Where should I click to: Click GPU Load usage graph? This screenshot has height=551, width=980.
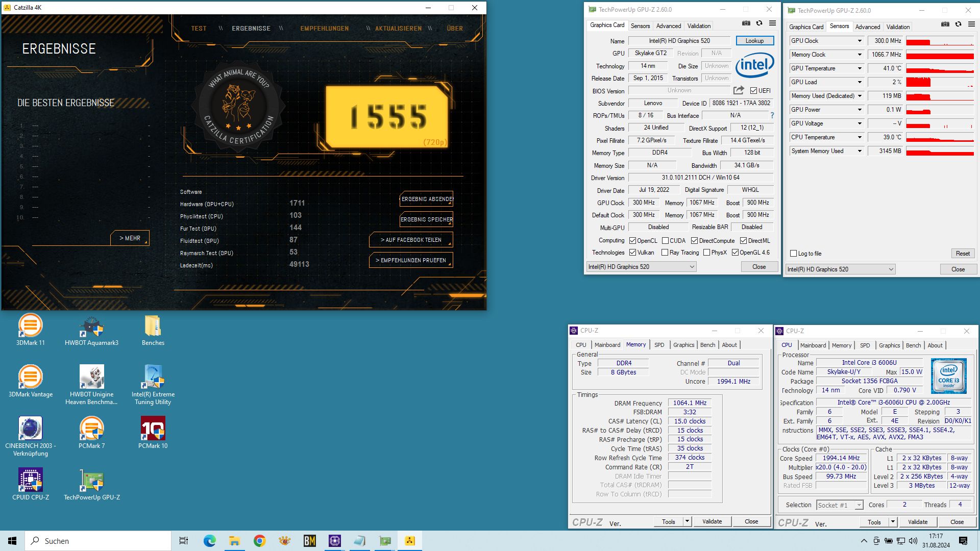click(x=940, y=82)
